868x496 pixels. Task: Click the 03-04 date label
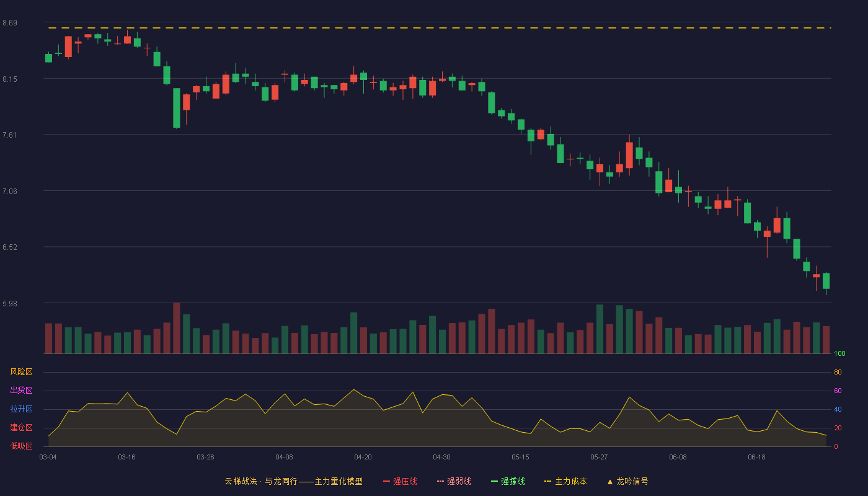48,457
